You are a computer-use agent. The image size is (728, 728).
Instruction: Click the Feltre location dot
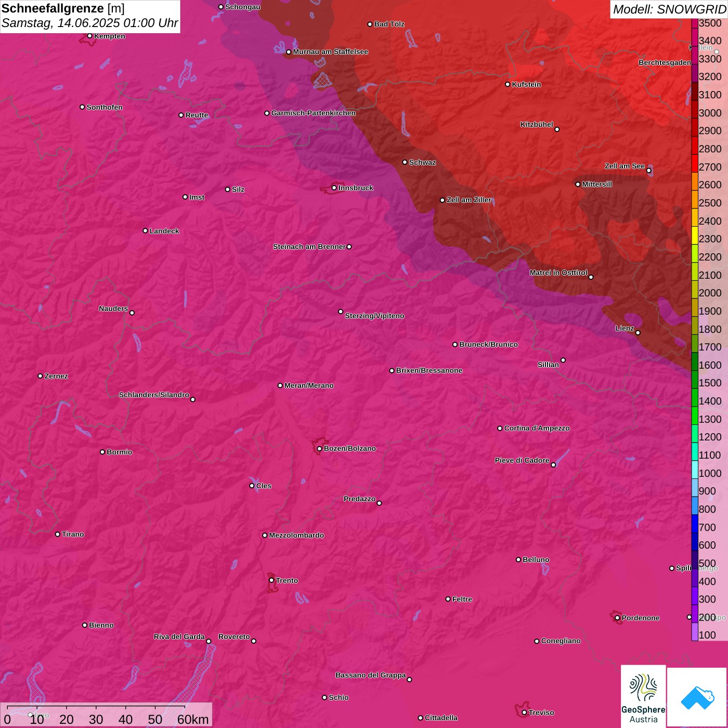tap(448, 599)
